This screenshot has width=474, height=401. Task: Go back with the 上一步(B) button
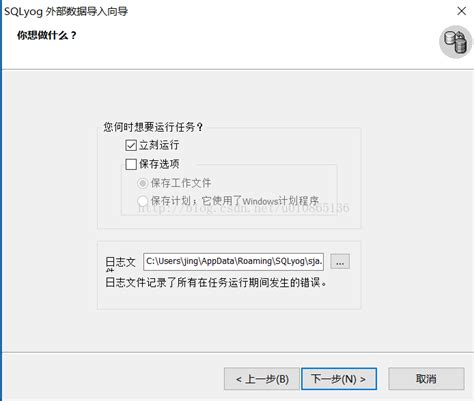point(262,379)
